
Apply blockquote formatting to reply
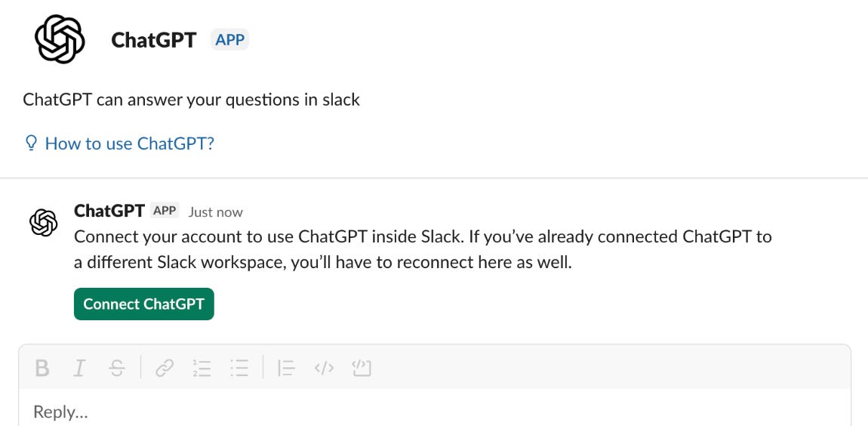285,368
